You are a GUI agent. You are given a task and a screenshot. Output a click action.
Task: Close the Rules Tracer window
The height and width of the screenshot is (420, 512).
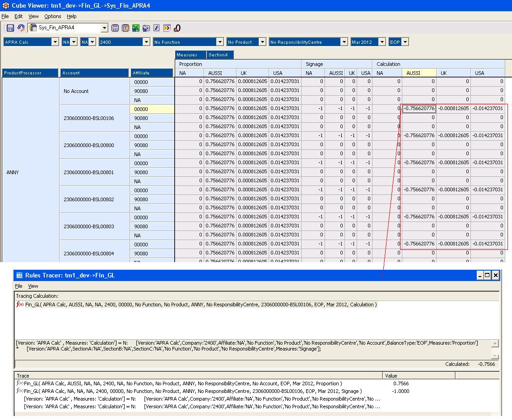click(x=496, y=276)
